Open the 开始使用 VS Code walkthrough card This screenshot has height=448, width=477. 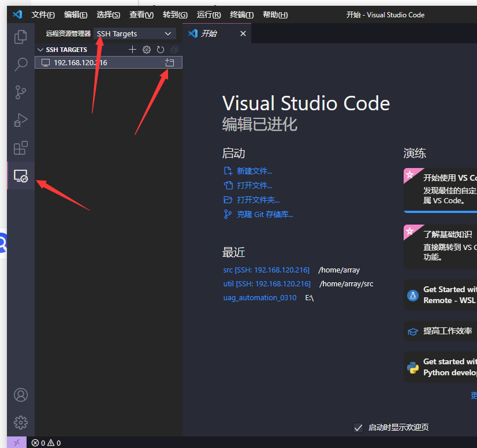pyautogui.click(x=440, y=189)
